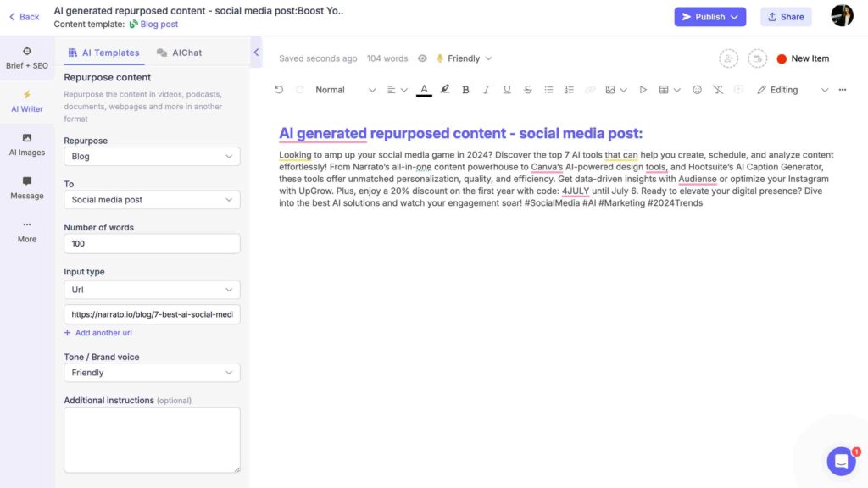868x488 pixels.
Task: Go Back to previous page
Action: tap(24, 17)
